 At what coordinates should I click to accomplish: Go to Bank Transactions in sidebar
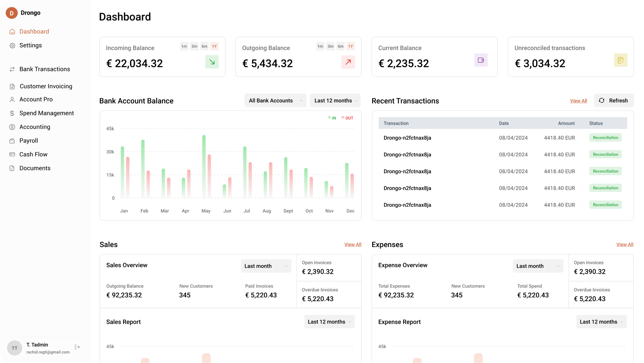tap(45, 69)
